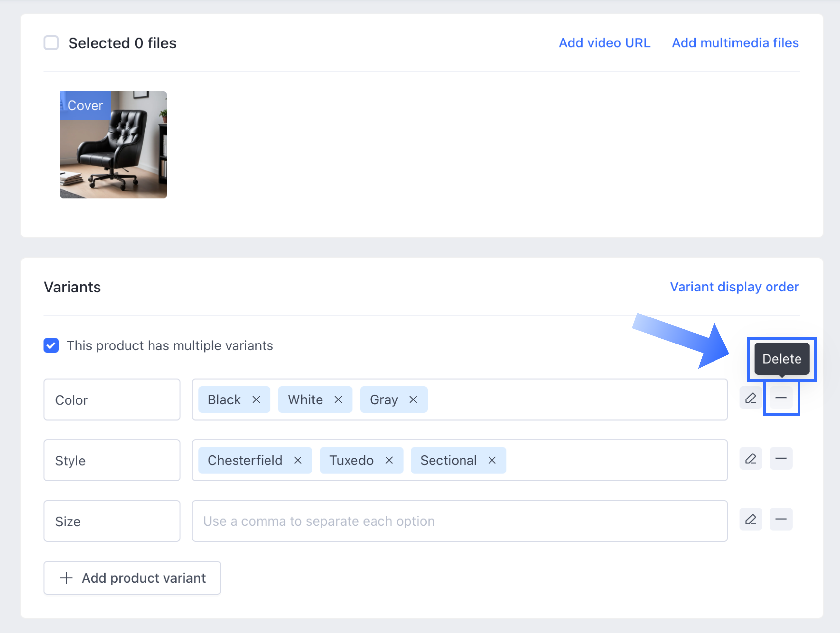Check the Selected 0 files checkbox

51,43
